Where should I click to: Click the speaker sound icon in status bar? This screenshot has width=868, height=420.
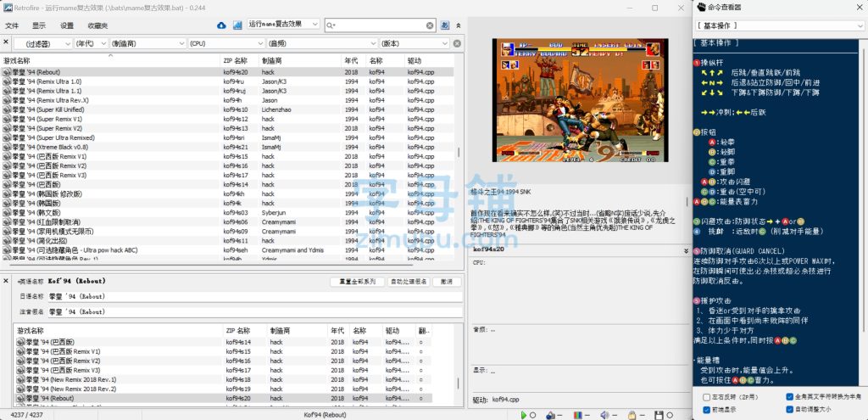coord(604,415)
